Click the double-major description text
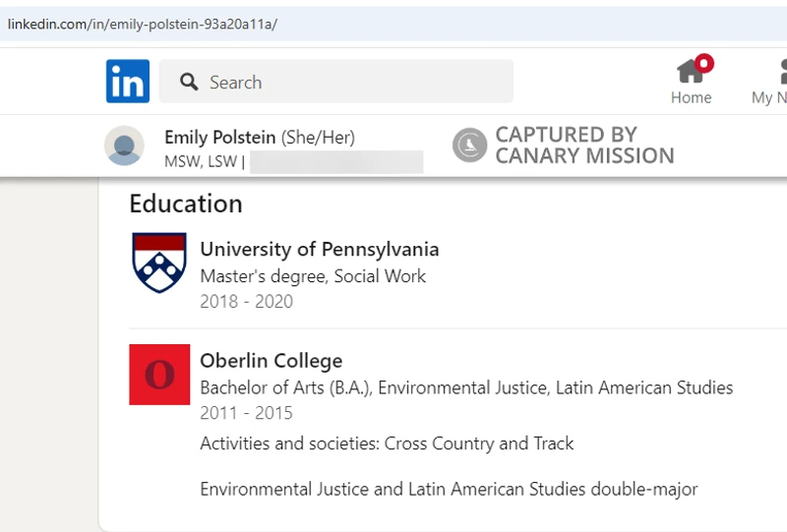Image resolution: width=787 pixels, height=532 pixels. (449, 490)
